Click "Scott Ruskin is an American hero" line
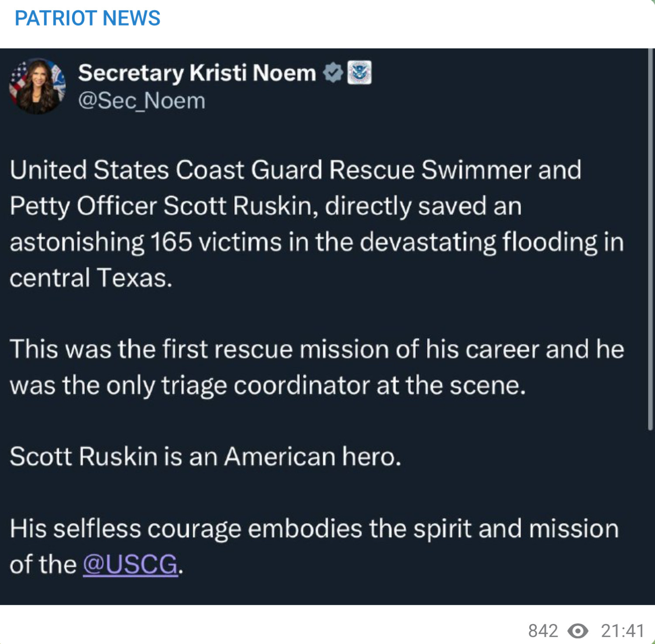The width and height of the screenshot is (655, 644). (205, 457)
